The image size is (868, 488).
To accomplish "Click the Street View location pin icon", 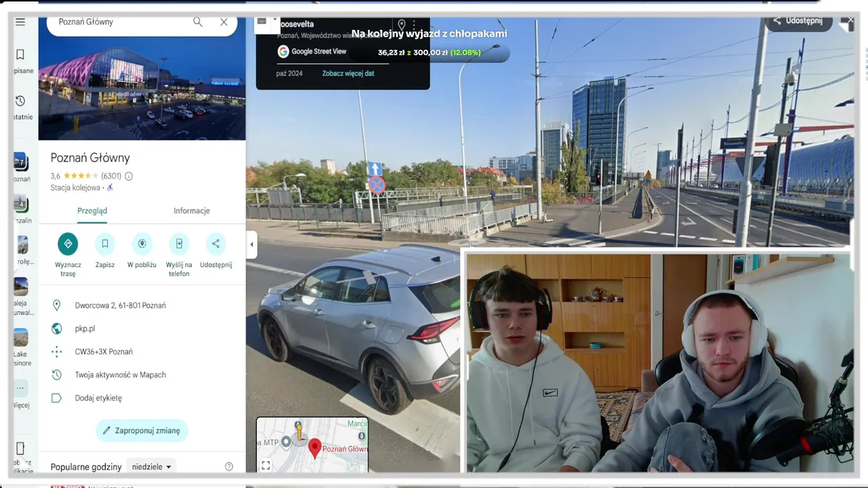I will pyautogui.click(x=401, y=25).
